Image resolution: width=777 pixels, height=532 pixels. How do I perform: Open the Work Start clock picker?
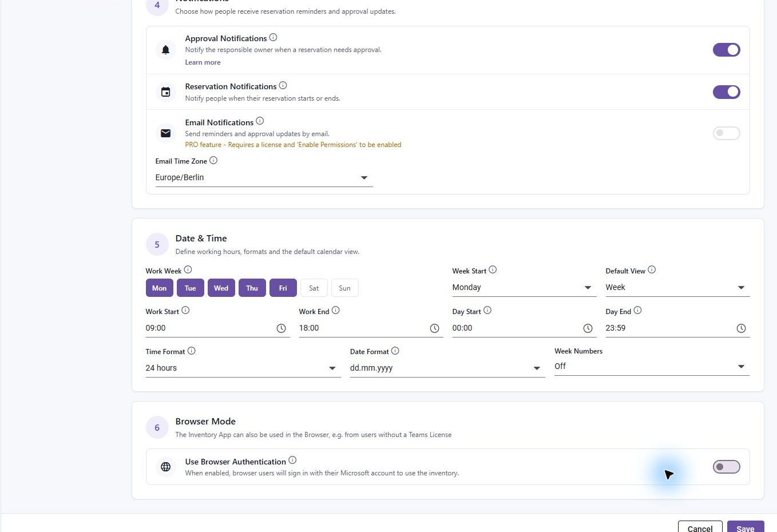pos(282,328)
